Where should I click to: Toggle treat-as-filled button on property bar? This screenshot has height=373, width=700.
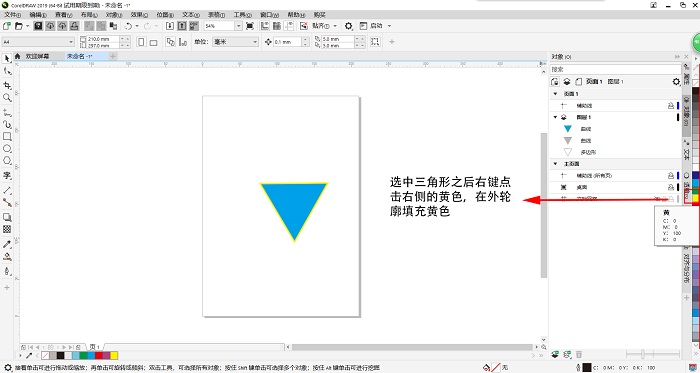click(x=375, y=41)
